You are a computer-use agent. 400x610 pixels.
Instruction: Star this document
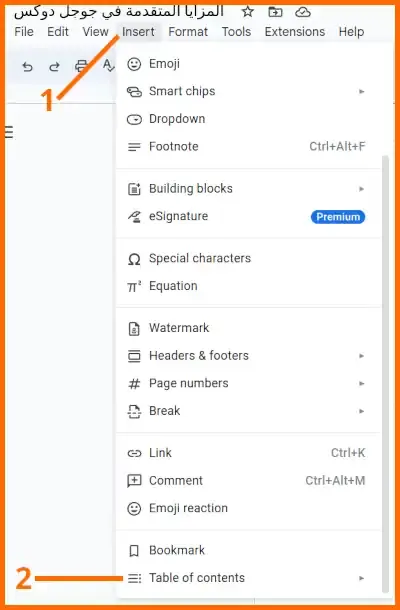pyautogui.click(x=247, y=12)
